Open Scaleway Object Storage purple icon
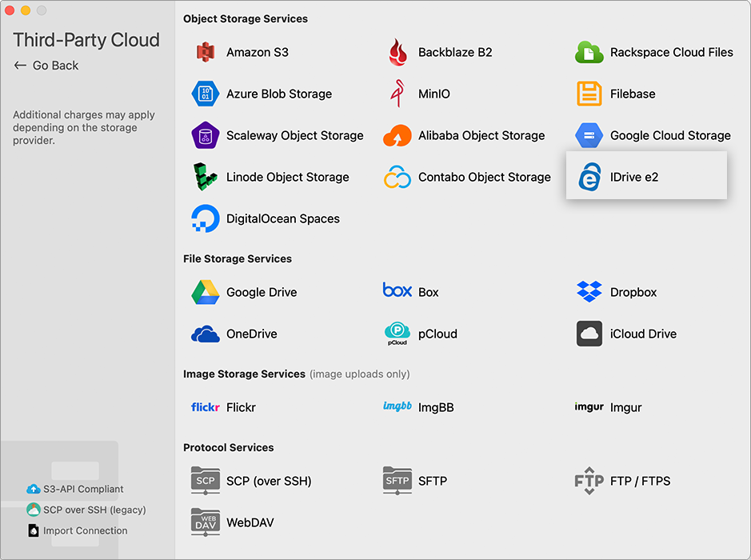Viewport: 751px width, 560px height. [x=206, y=135]
